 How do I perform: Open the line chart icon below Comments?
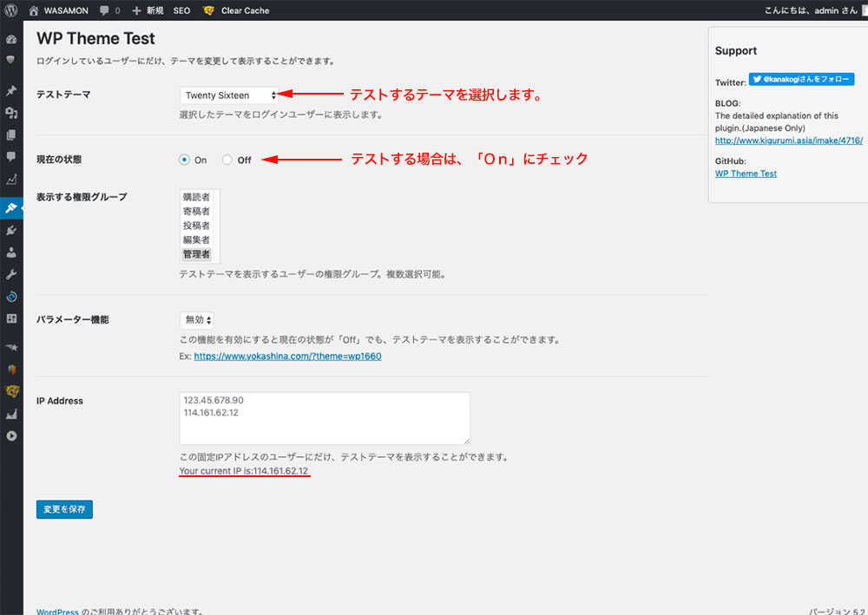click(x=11, y=180)
